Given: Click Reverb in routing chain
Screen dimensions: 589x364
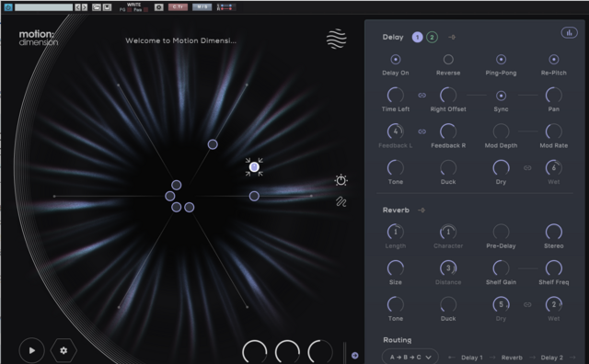Looking at the screenshot, I should [512, 358].
